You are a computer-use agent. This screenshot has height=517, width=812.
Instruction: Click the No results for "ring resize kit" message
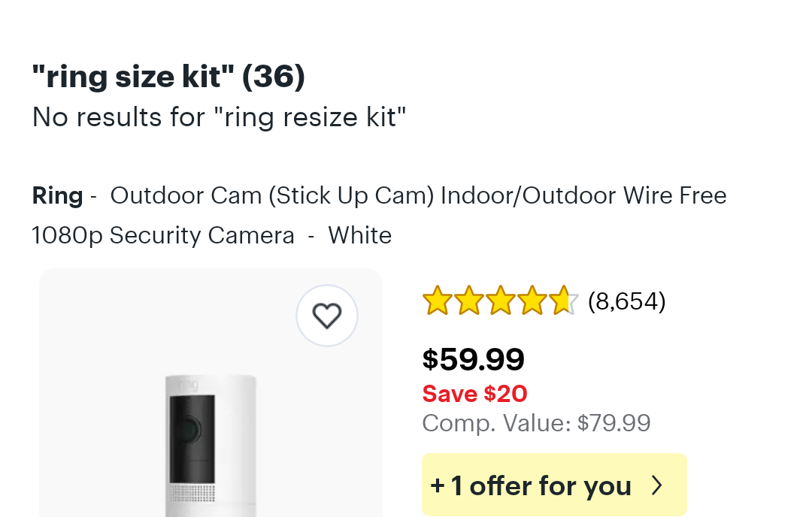tap(219, 117)
